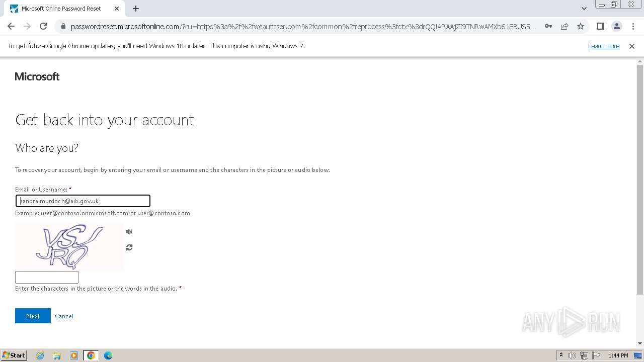Open File Explorer from taskbar

57,355
